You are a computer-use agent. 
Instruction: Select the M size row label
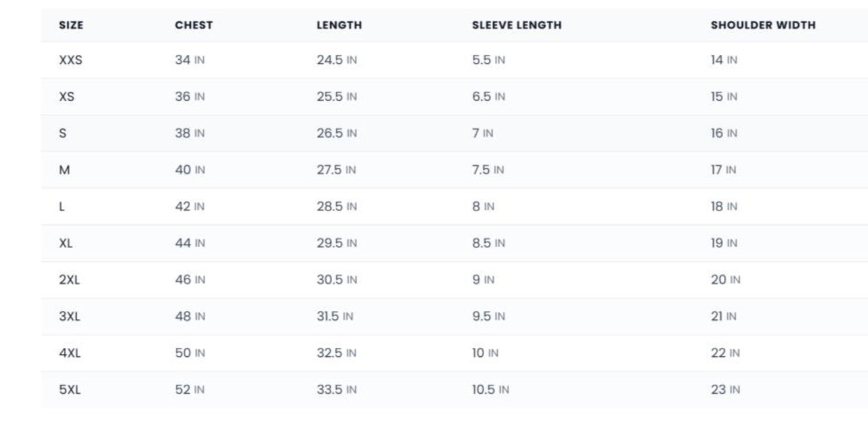(64, 170)
